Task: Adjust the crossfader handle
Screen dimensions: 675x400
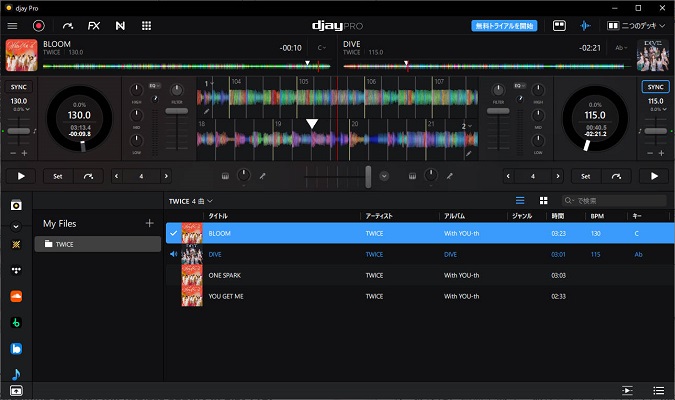Action: point(368,177)
